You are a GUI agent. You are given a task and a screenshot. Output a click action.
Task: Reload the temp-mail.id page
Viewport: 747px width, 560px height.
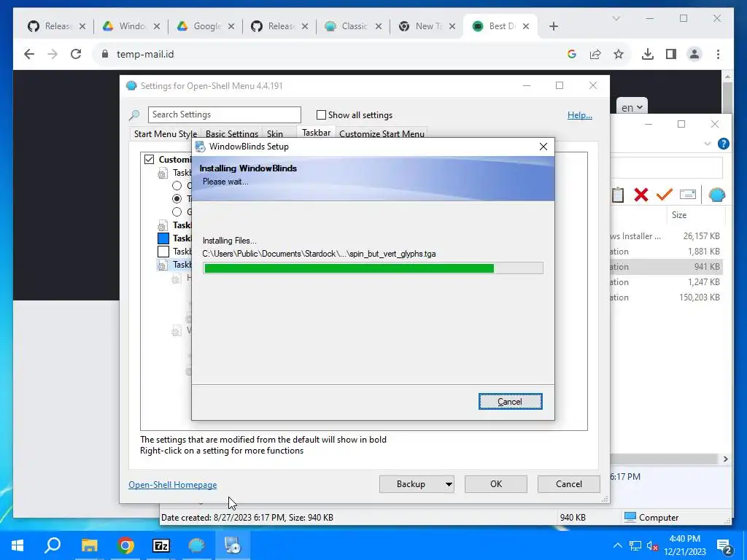point(76,54)
